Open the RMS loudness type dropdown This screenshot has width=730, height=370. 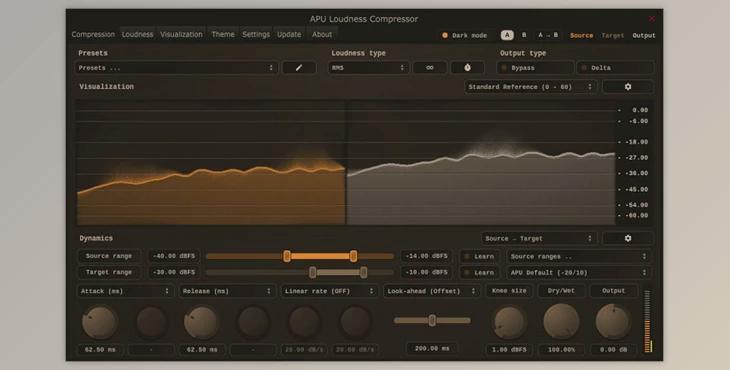click(x=368, y=68)
